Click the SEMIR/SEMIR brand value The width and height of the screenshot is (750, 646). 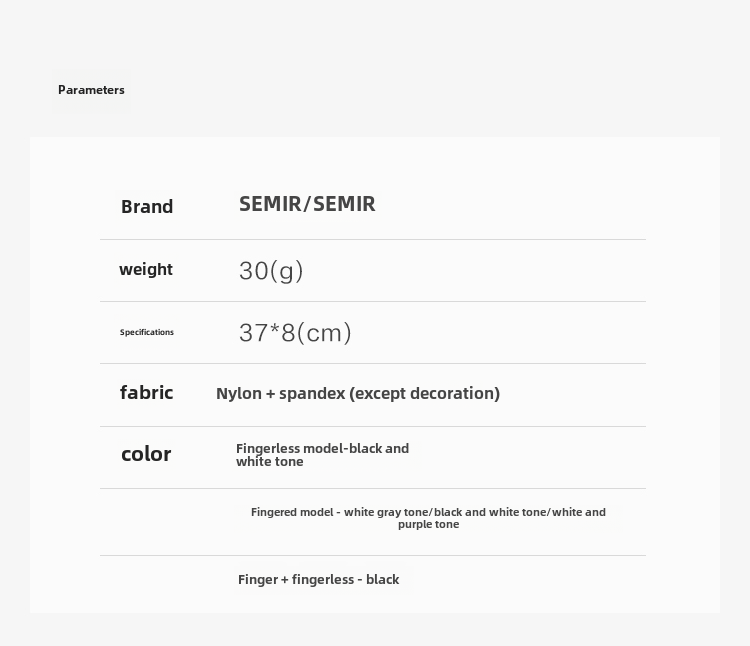click(307, 204)
